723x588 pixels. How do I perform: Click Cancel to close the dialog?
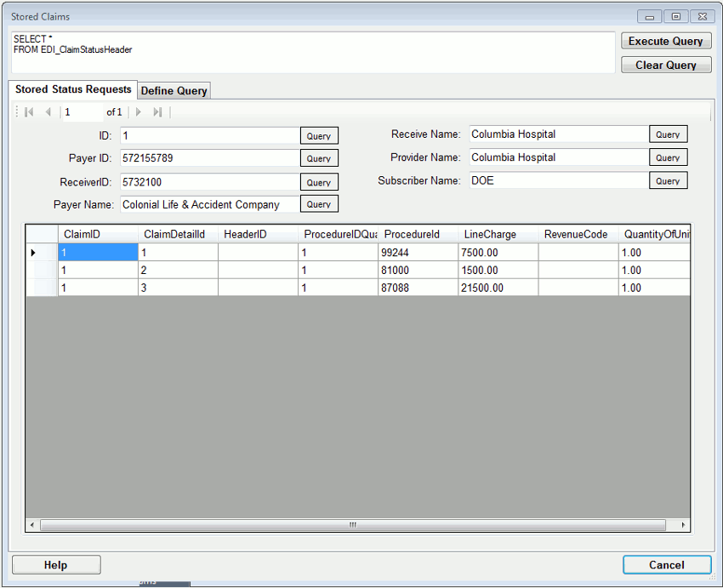667,564
